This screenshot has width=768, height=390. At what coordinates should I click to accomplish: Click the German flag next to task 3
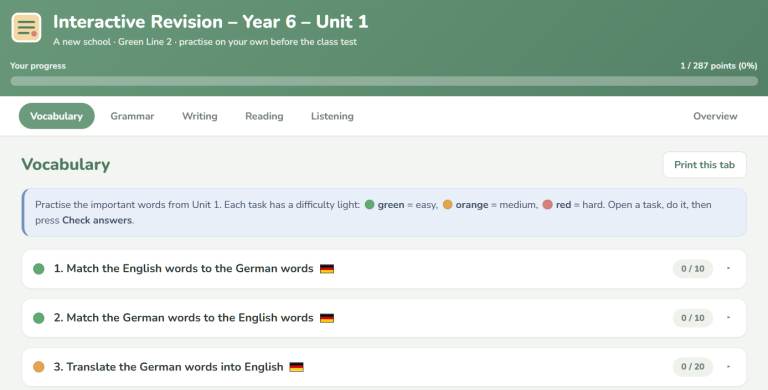click(297, 366)
